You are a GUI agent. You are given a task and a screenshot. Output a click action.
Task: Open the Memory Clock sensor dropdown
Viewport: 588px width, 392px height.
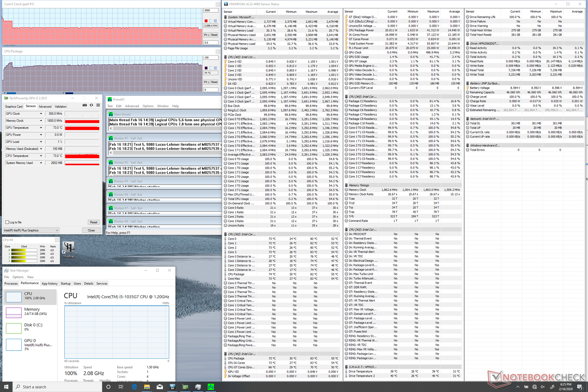(x=41, y=121)
